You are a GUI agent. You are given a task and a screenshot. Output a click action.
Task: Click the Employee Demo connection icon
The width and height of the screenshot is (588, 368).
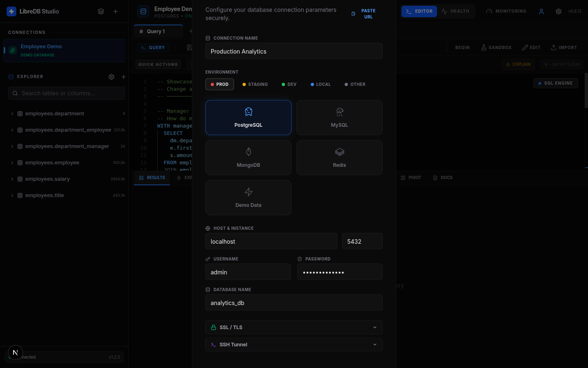coord(13,50)
